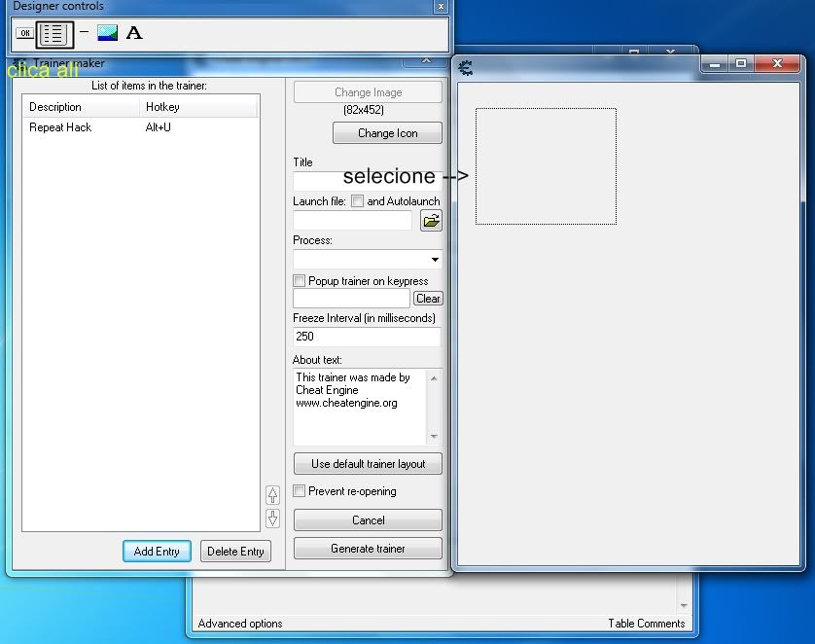Select the line separator designer control
The height and width of the screenshot is (644, 815).
pyautogui.click(x=84, y=32)
